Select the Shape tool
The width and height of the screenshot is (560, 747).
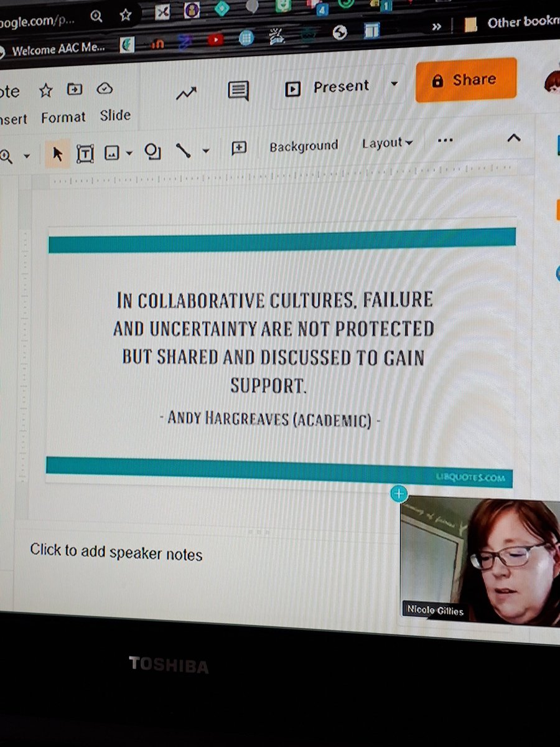[x=152, y=152]
